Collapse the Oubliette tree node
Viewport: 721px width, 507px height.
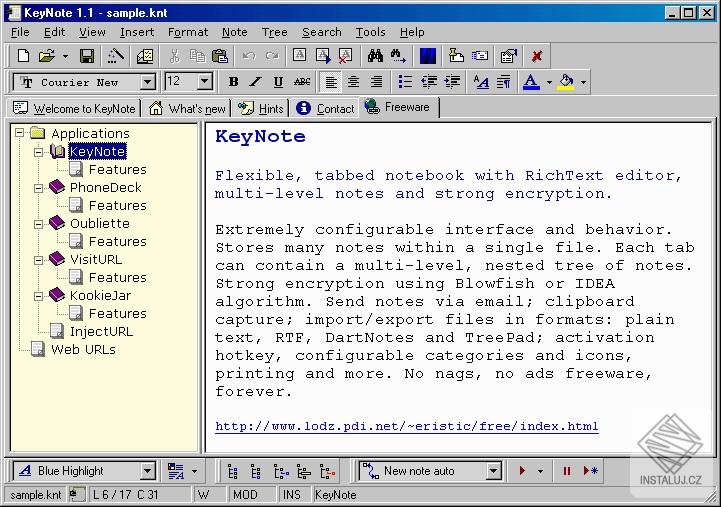tap(38, 224)
